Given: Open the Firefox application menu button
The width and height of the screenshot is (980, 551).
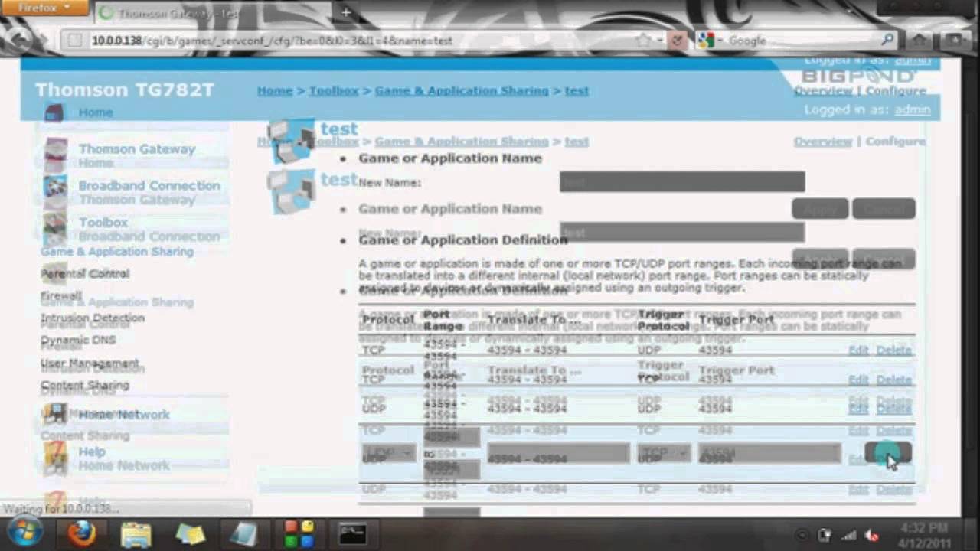Looking at the screenshot, I should [44, 8].
